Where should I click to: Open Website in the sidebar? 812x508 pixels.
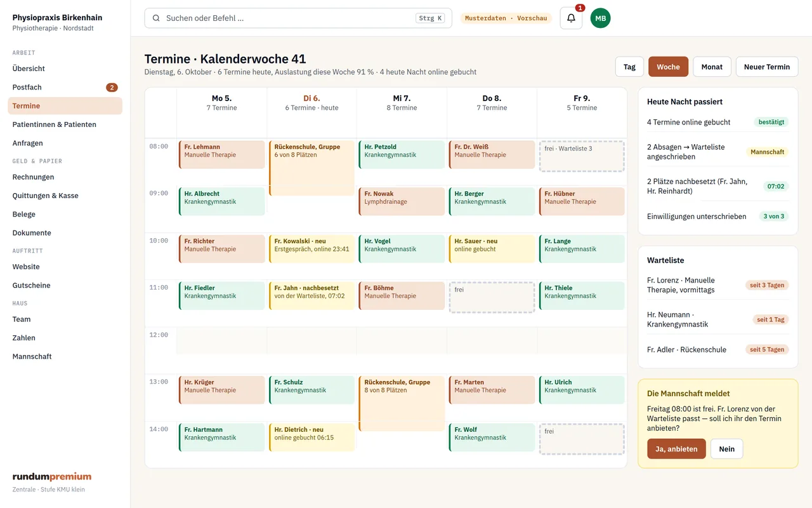tap(65, 267)
